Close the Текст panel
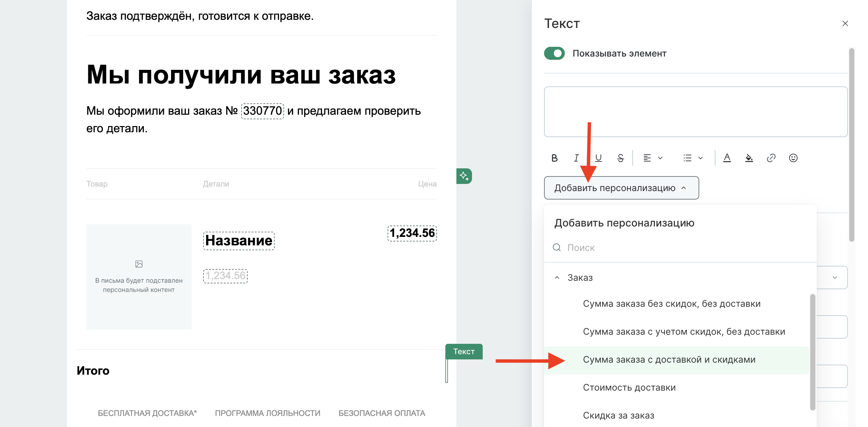868x427 pixels. [x=845, y=23]
